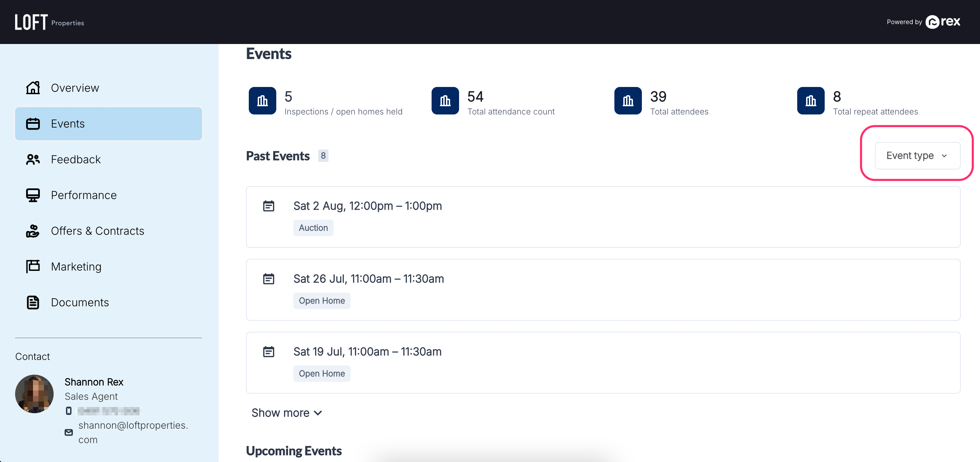Click the Events calendar icon in sidebar

(x=33, y=124)
